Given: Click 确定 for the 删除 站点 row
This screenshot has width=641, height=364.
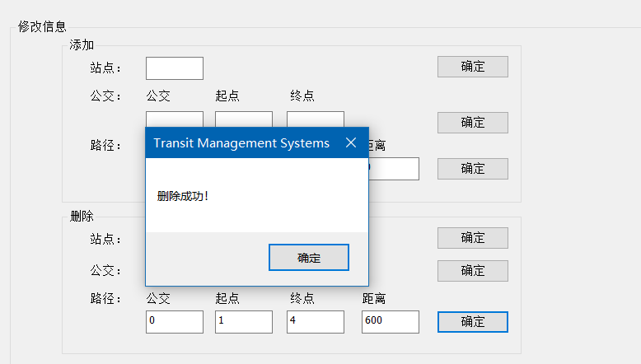Looking at the screenshot, I should click(x=473, y=238).
